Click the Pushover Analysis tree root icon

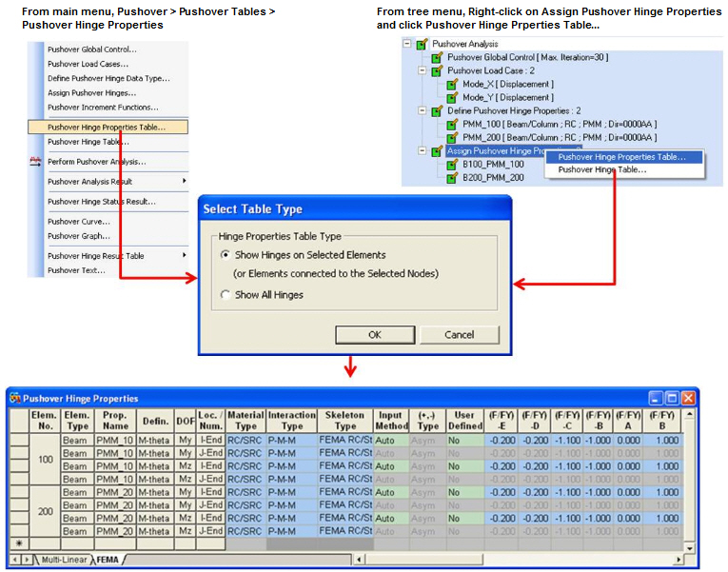pos(422,44)
